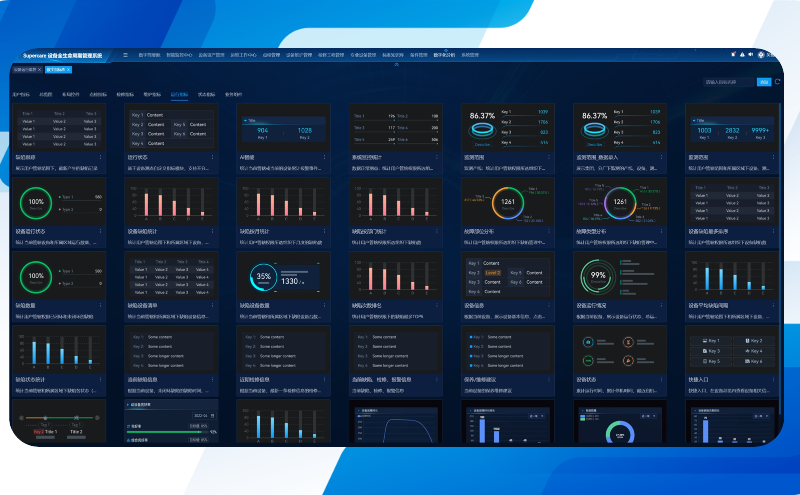Close the first open page tab

click(40, 70)
